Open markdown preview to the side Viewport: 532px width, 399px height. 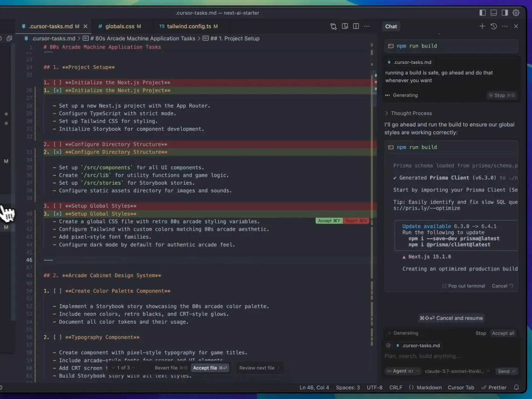[x=345, y=26]
